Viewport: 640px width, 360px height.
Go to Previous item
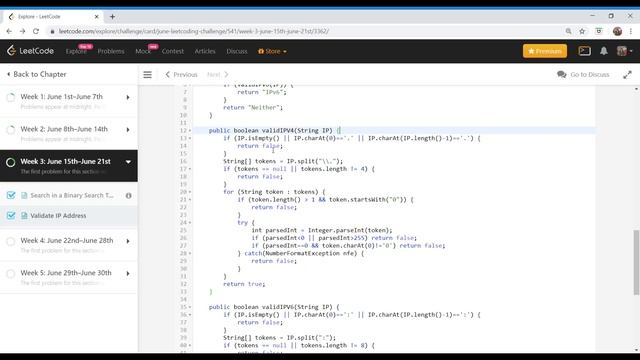tap(181, 75)
